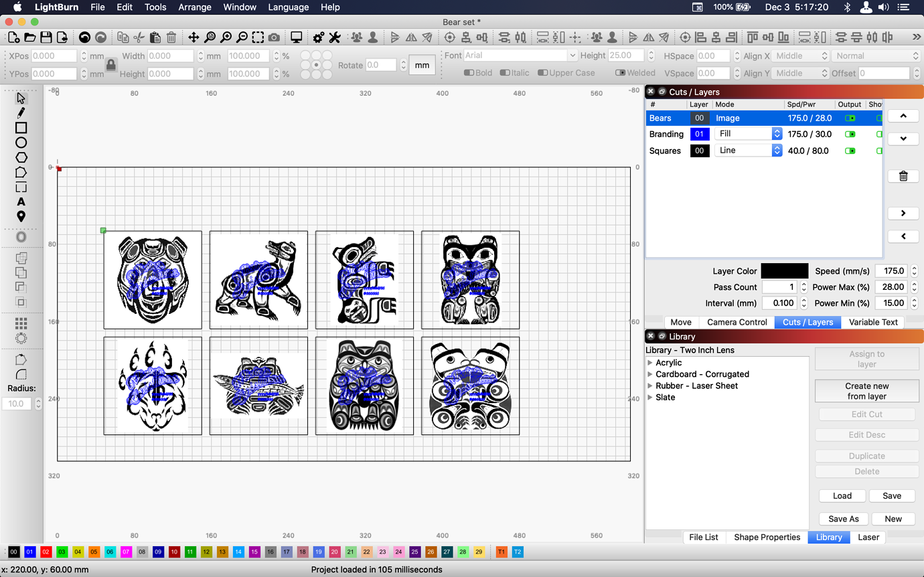
Task: Select the Polygon hexagon tool
Action: point(21,157)
